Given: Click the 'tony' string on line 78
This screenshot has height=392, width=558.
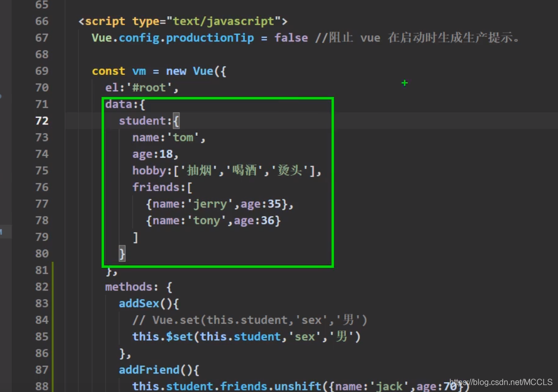Looking at the screenshot, I should [x=206, y=220].
